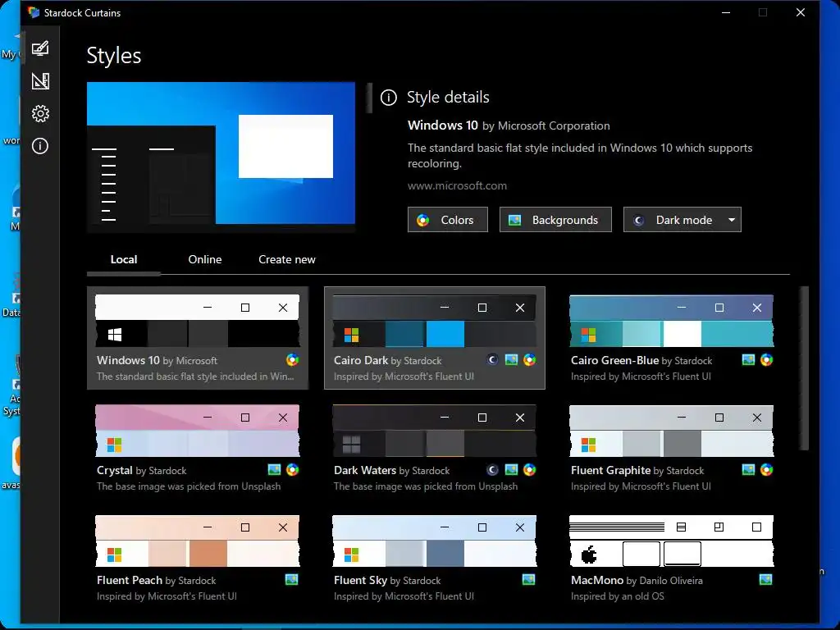The image size is (840, 630).
Task: Click the dark mode moon icon on Cairo Dark
Action: coord(492,360)
